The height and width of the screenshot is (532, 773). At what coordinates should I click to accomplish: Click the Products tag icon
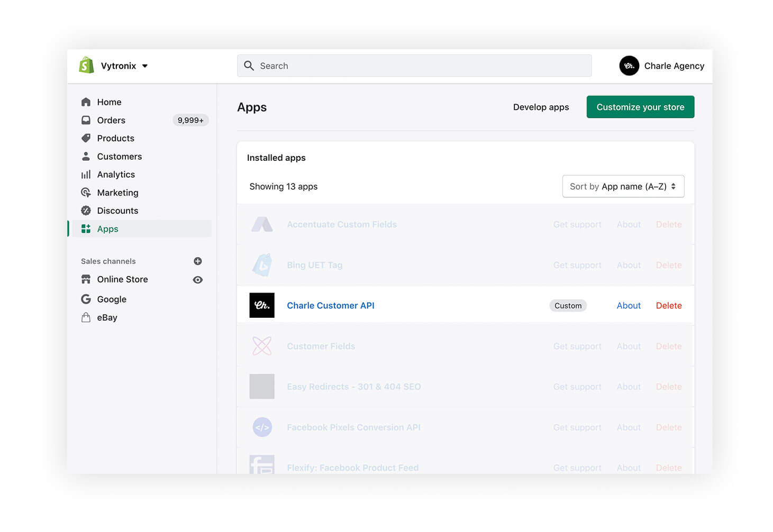click(86, 138)
